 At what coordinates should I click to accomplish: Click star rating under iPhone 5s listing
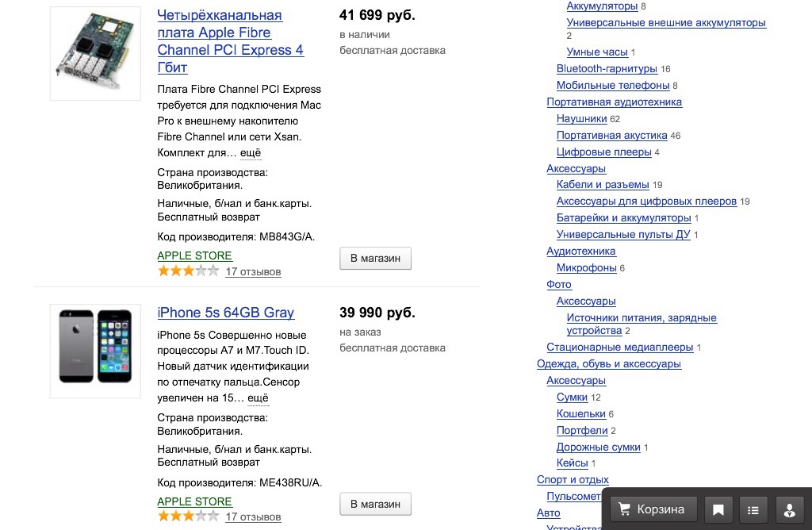(188, 517)
